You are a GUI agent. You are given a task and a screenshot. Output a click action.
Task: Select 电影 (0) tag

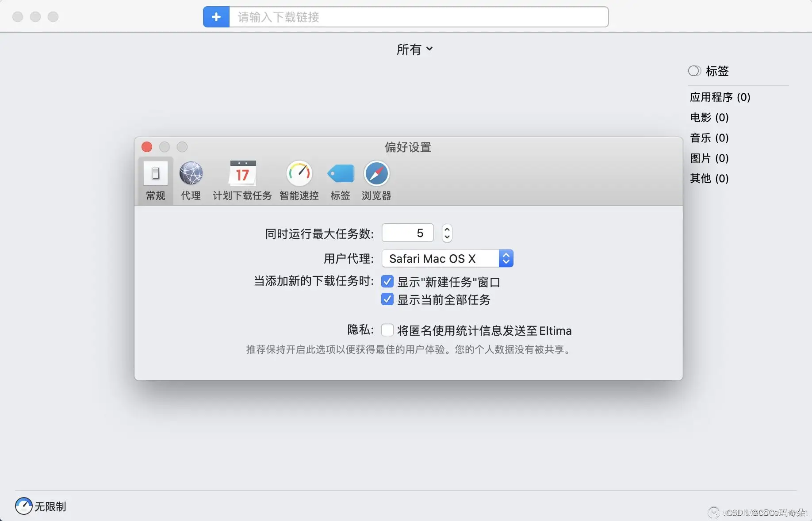(x=709, y=117)
